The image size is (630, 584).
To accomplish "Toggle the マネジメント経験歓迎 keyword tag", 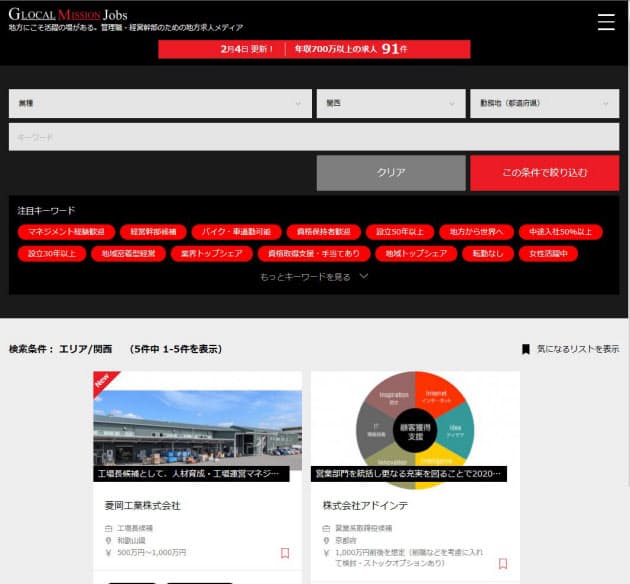I will click(66, 232).
